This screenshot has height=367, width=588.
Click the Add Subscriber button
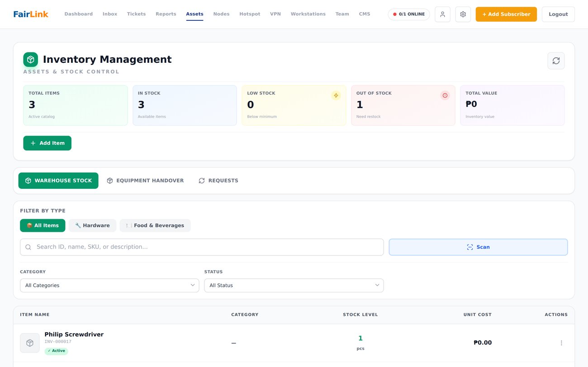pyautogui.click(x=506, y=14)
